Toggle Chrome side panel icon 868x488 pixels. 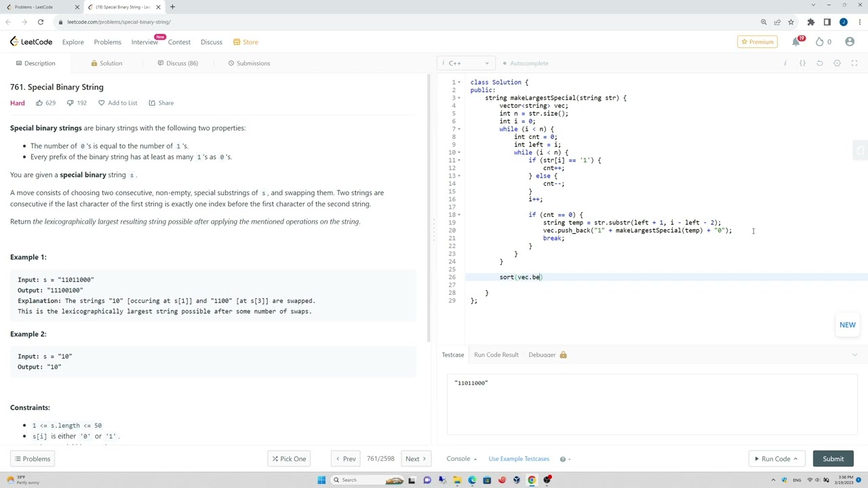tap(827, 22)
